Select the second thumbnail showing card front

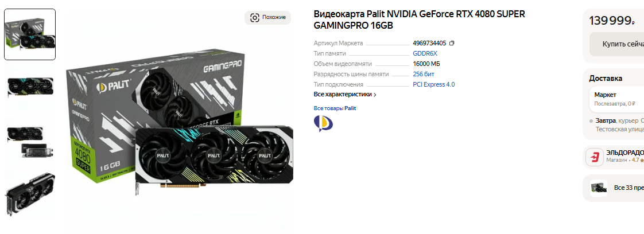click(30, 86)
